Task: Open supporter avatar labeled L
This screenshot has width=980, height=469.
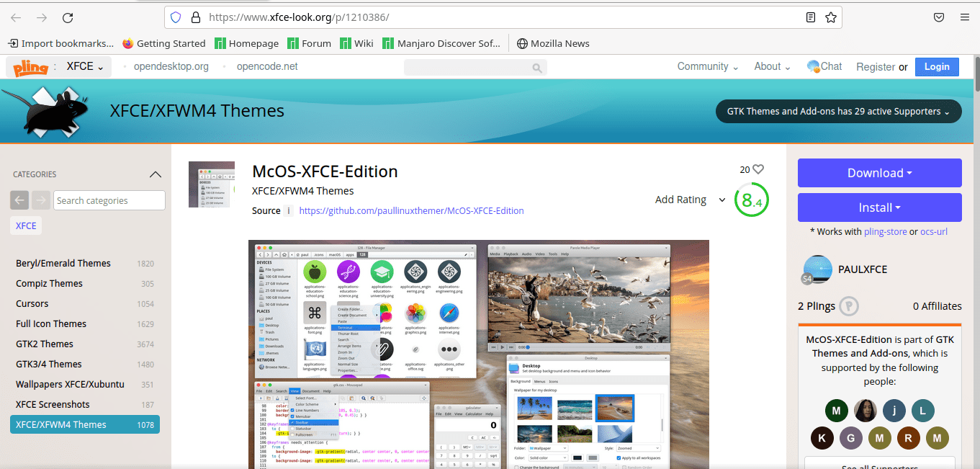Action: coord(922,411)
